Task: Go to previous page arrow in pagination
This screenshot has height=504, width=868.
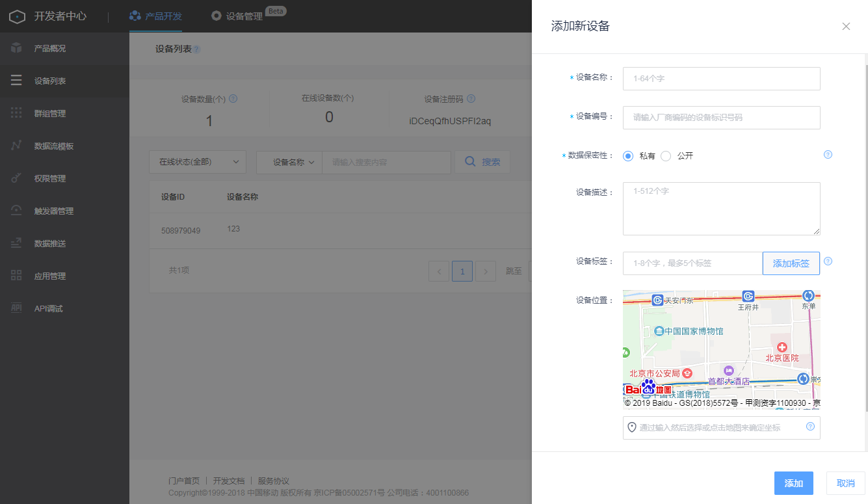Action: 439,271
